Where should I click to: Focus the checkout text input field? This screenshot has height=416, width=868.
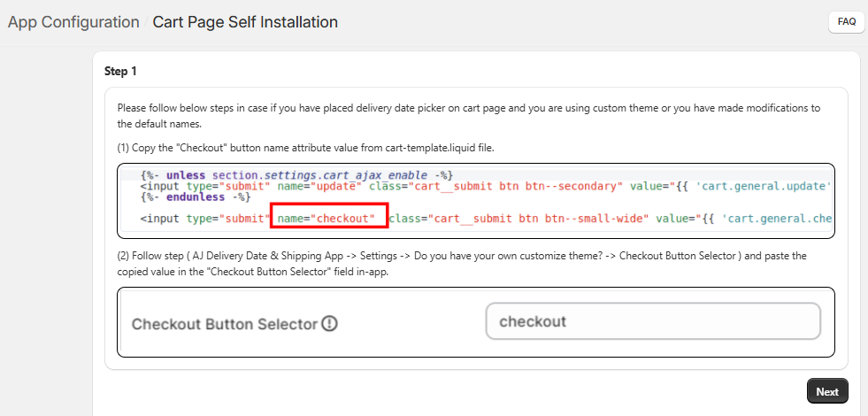coord(653,321)
